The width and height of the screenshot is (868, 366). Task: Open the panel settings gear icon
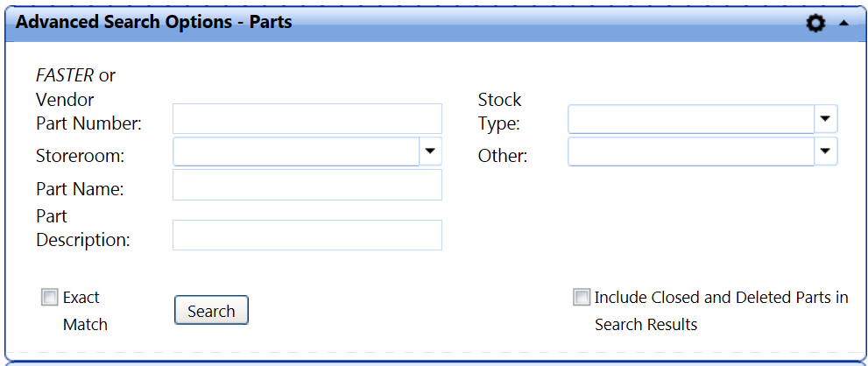(x=815, y=24)
